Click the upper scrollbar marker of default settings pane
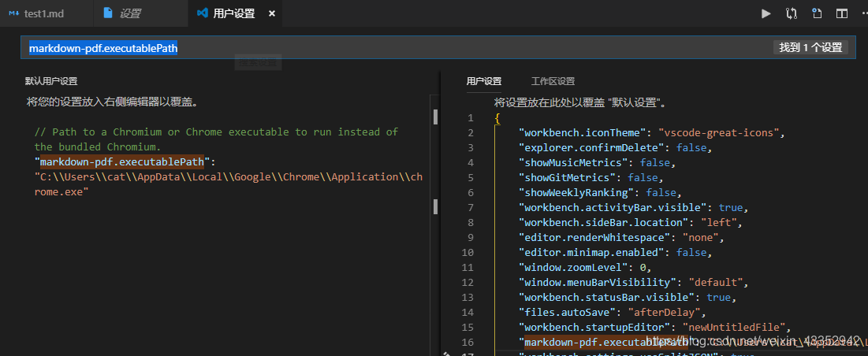 pos(436,117)
